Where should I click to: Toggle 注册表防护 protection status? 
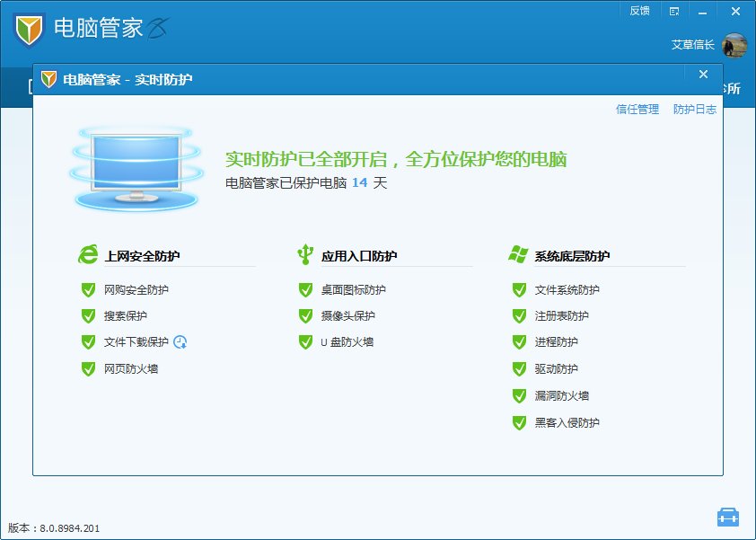[519, 316]
